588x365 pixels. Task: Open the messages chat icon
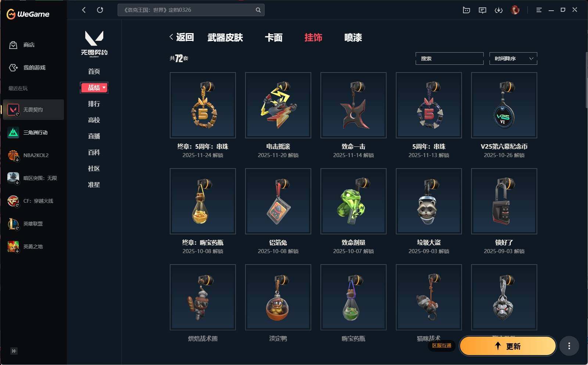coord(482,10)
